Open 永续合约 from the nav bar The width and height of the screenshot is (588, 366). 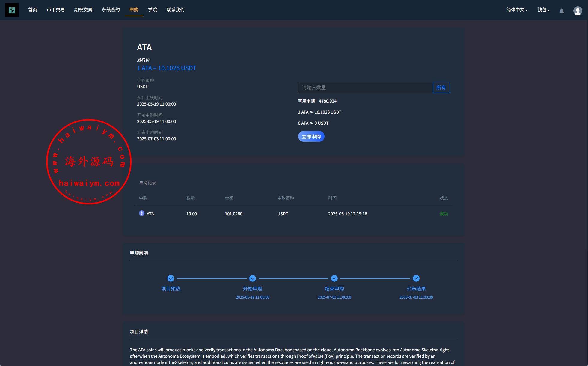coord(111,10)
